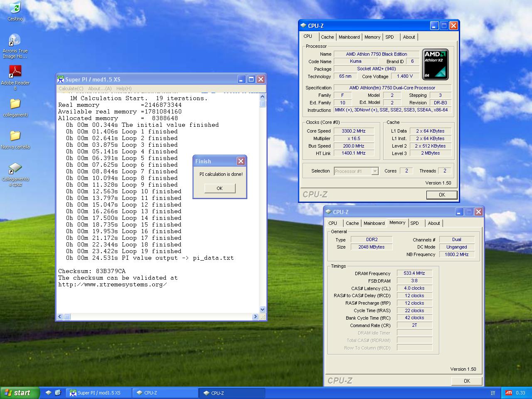Click the DRAM Frequency 533.4 MHz field
Image resolution: width=532 pixels, height=399 pixels.
tap(414, 273)
